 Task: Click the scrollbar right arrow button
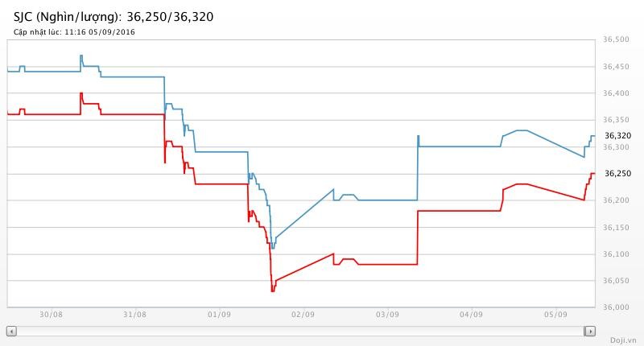coord(589,331)
